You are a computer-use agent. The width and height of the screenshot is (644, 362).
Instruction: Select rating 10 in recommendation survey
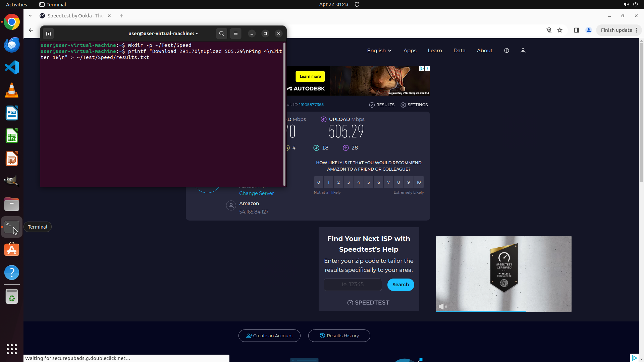tap(419, 182)
